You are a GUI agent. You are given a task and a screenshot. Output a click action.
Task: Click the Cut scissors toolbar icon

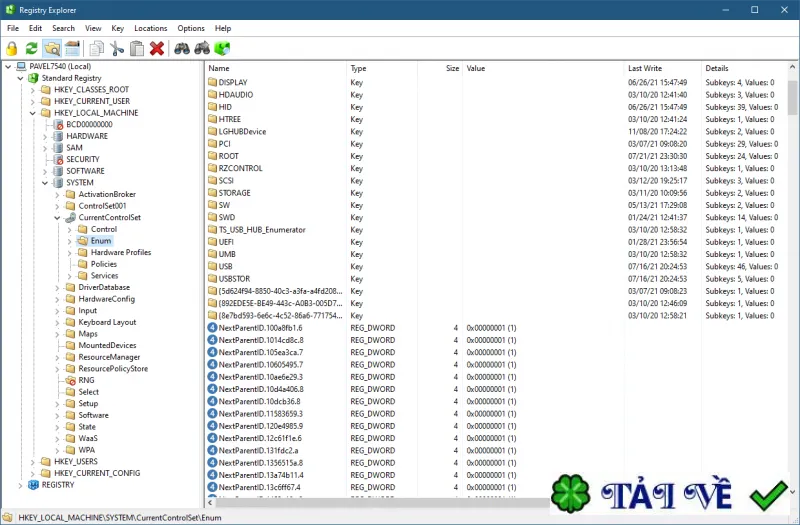117,48
